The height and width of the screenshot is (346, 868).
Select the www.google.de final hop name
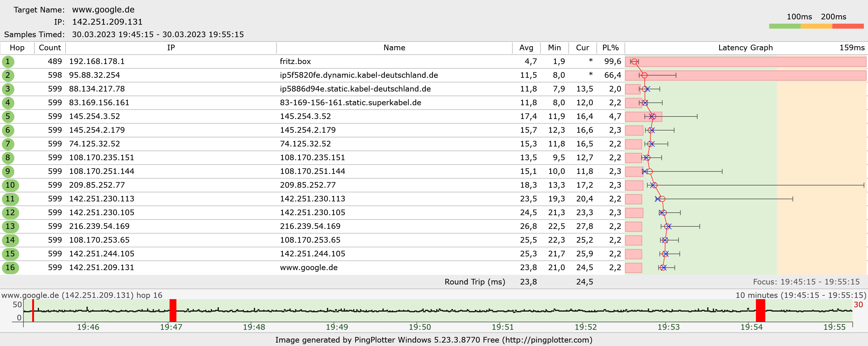[x=309, y=268]
